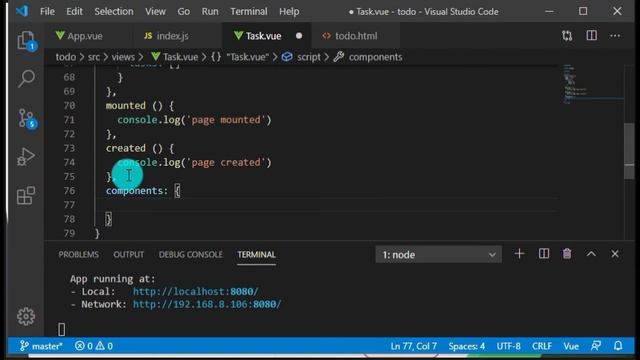Screen dimensions: 640x360
Task: Show the PROBLEMS panel tab
Action: [78, 255]
